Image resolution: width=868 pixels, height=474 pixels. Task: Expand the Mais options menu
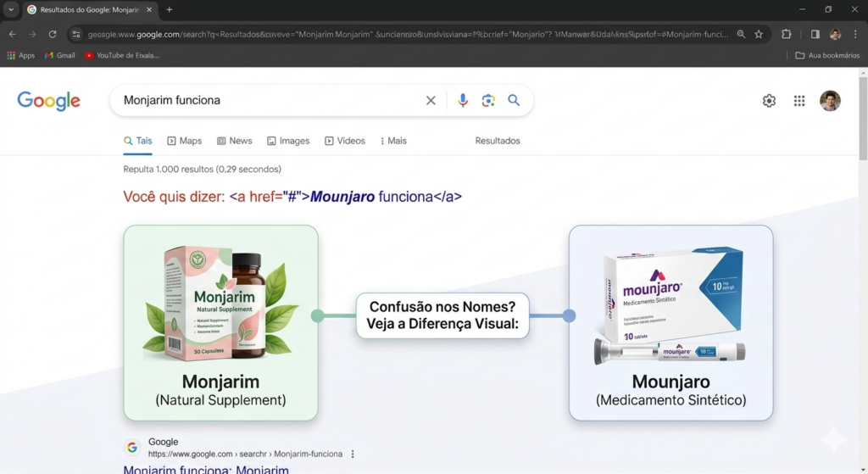pos(393,141)
